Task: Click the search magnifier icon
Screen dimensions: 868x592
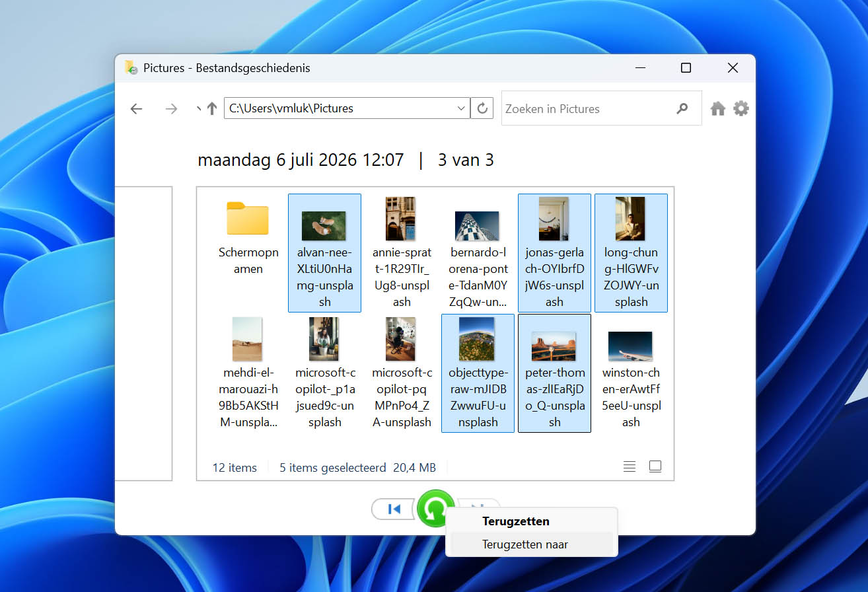Action: 682,108
